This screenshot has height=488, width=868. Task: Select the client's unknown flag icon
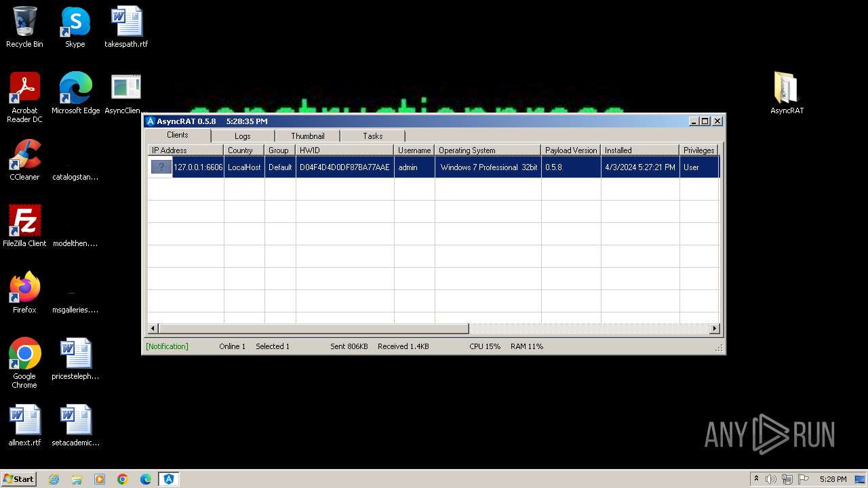[161, 167]
